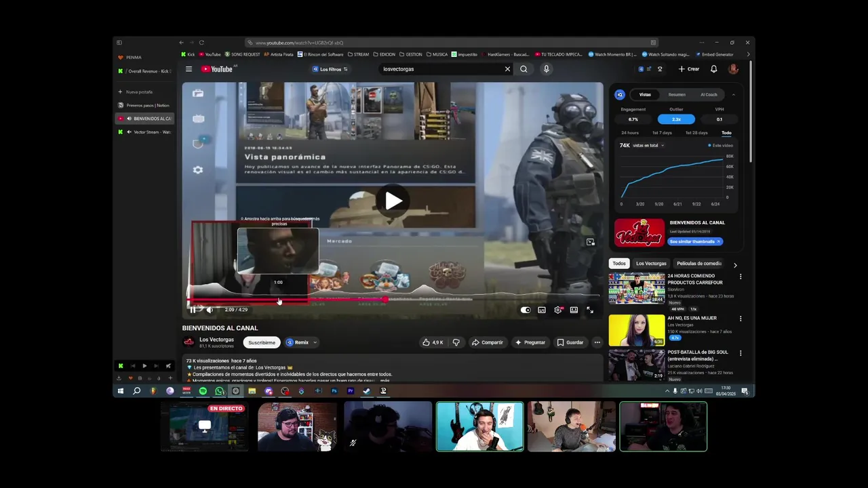Open the account avatar menu

click(733, 69)
